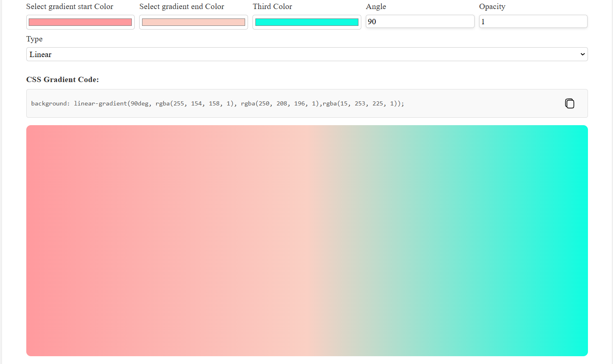Click the Angle input field
The height and width of the screenshot is (364, 613).
point(420,21)
